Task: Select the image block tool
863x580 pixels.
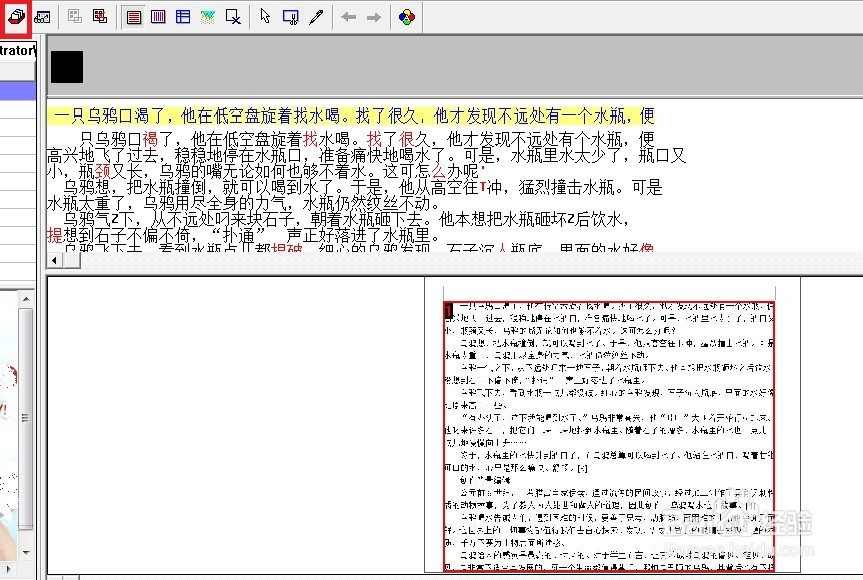Action: (x=210, y=16)
